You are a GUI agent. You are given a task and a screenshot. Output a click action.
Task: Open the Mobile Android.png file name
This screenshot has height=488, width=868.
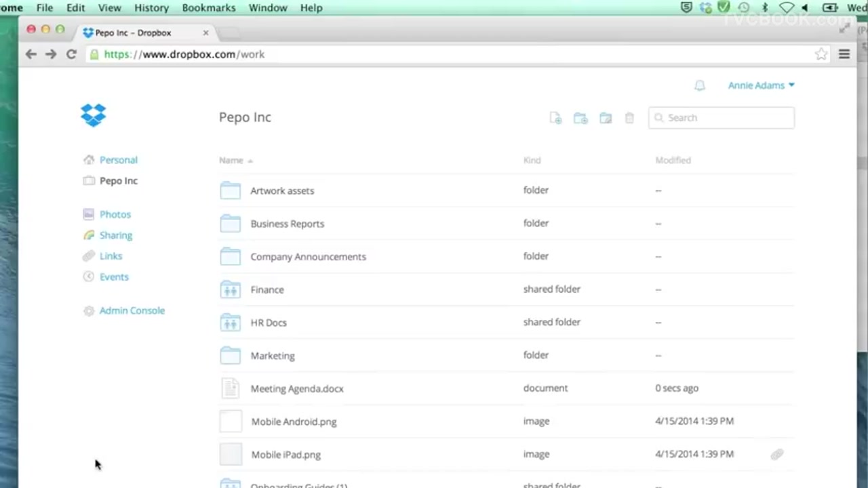click(294, 422)
